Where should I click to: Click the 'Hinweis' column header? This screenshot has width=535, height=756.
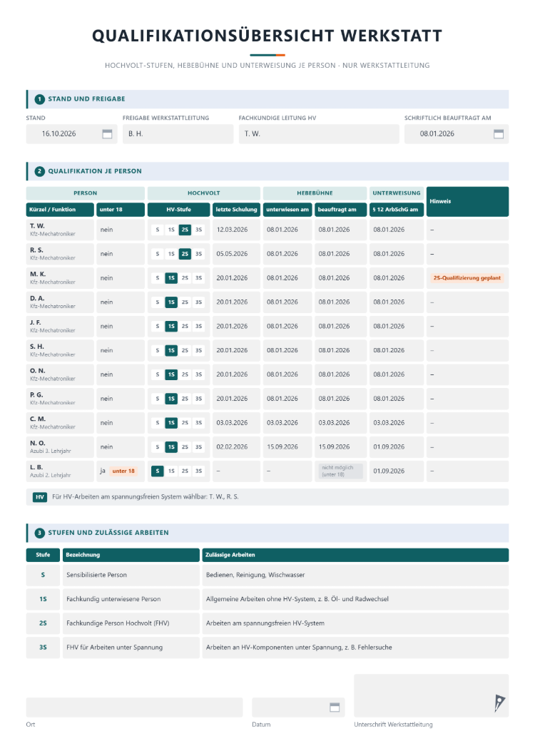click(x=467, y=202)
